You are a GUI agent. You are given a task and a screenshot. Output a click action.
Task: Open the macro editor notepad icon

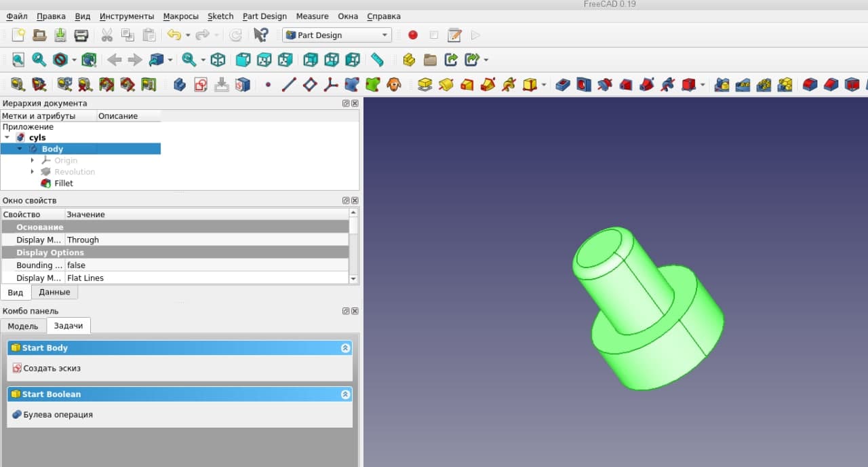point(454,35)
